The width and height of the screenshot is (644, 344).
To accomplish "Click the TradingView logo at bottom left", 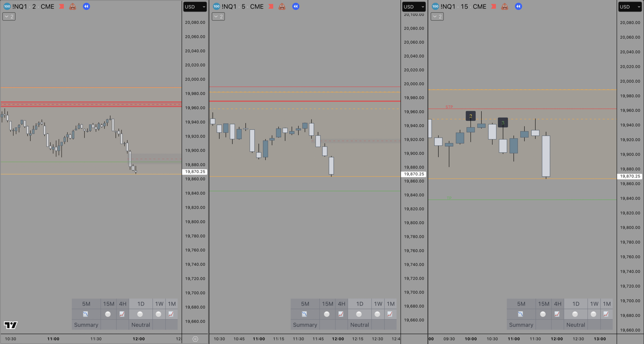I will tap(11, 325).
